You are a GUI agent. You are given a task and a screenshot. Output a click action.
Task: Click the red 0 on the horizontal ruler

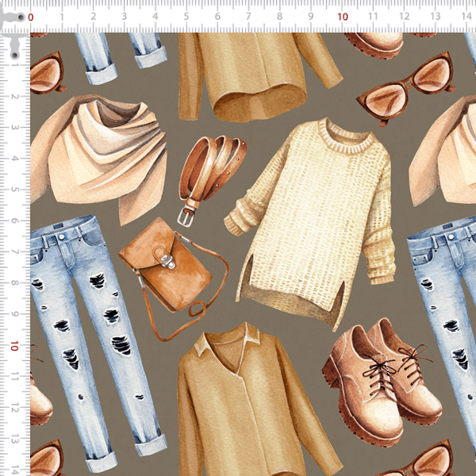(30, 17)
